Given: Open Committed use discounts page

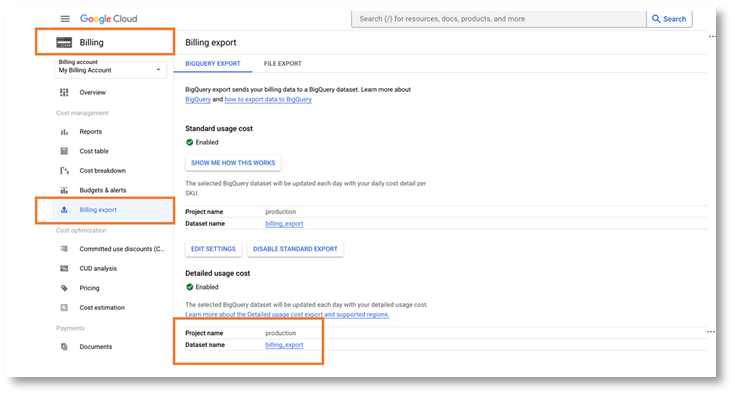Looking at the screenshot, I should pyautogui.click(x=122, y=249).
